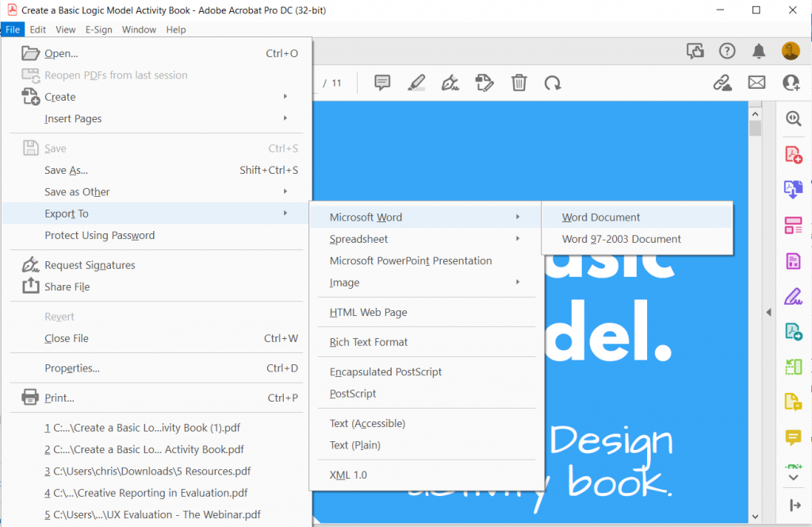Viewport: 812px width, 527px height.
Task: Click the envelope email icon
Action: 756,83
